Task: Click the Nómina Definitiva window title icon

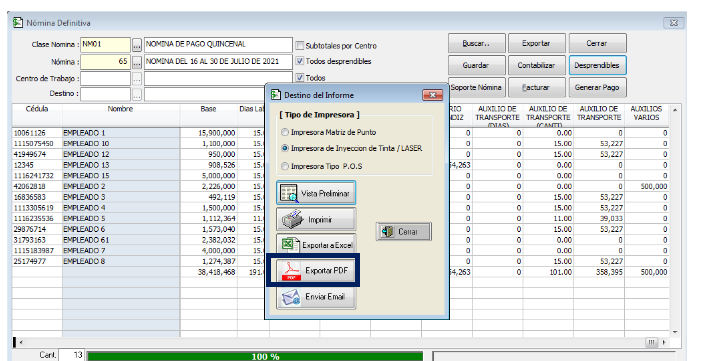Action: [x=18, y=22]
